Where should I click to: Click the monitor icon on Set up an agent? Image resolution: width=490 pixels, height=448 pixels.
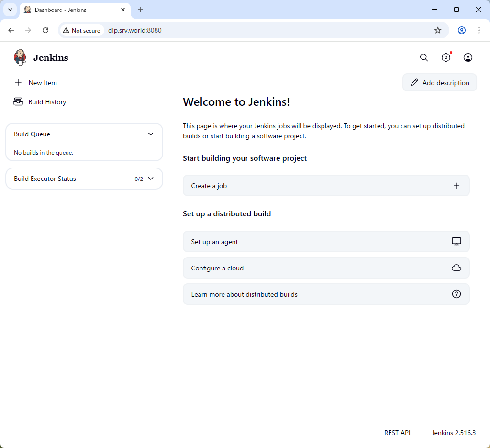[457, 242]
